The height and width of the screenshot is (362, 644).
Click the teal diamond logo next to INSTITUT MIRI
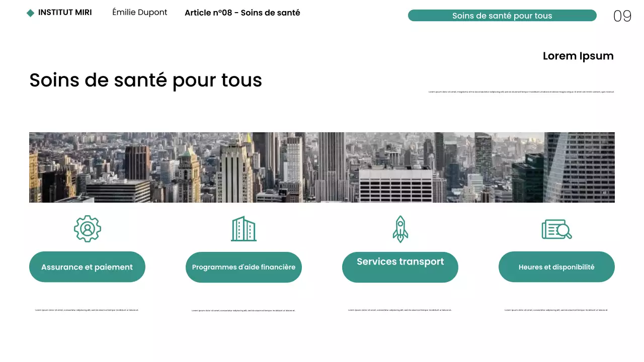click(31, 12)
